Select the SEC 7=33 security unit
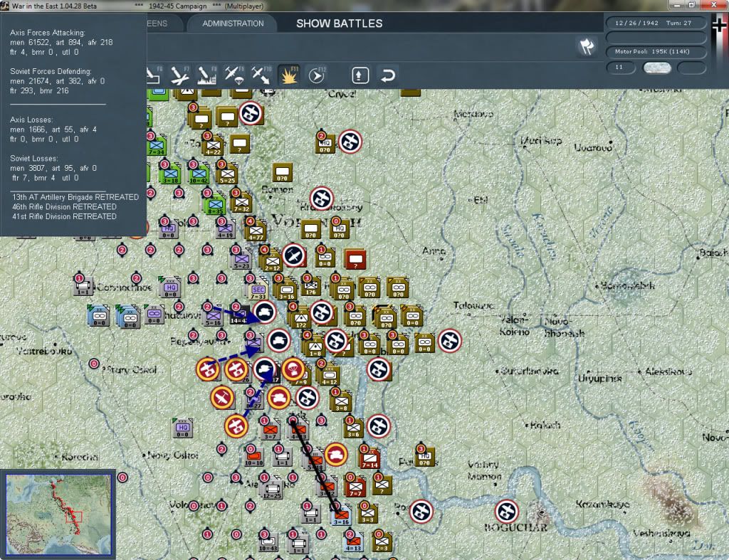Screen dimensions: 729x560 (258, 290)
